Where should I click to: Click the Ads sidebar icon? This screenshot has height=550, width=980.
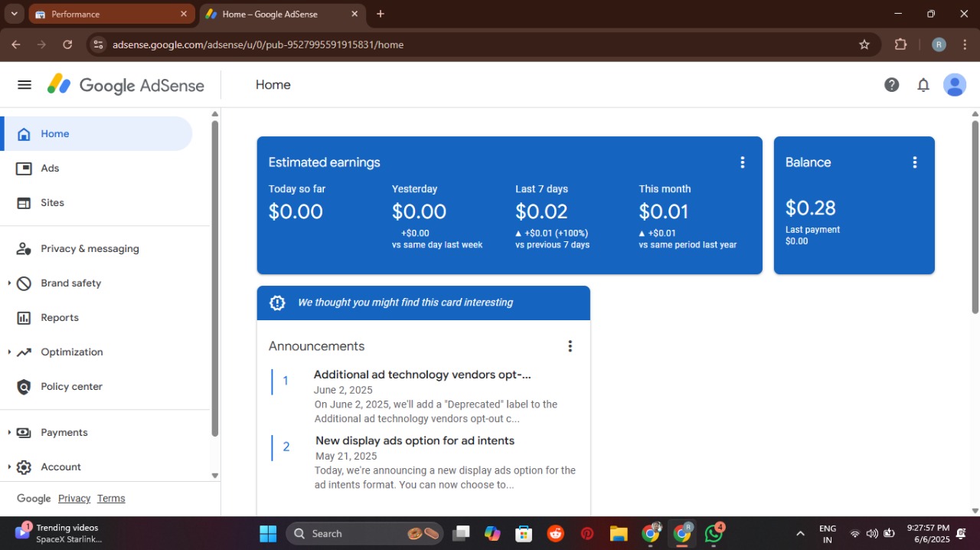coord(24,169)
